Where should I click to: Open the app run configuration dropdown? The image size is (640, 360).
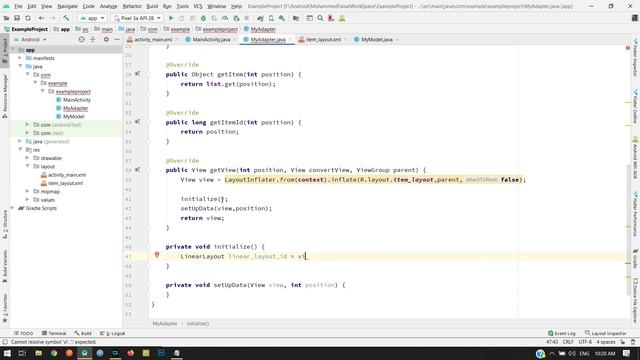click(92, 18)
